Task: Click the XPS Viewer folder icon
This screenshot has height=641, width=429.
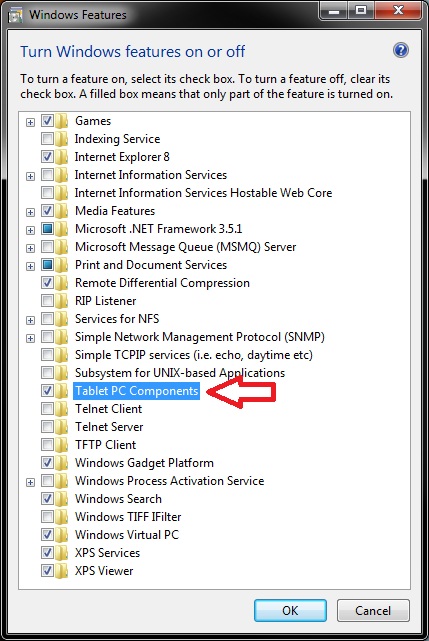Action: click(x=62, y=571)
